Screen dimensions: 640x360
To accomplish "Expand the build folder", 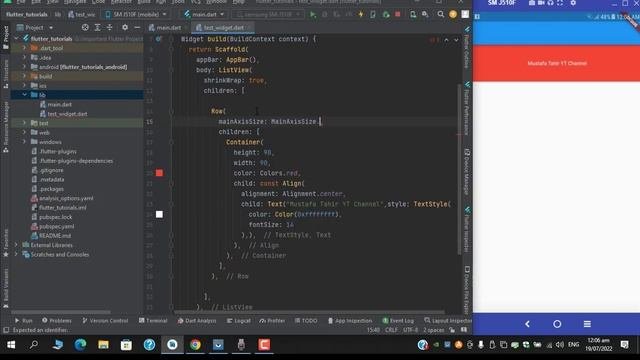I will (24, 76).
